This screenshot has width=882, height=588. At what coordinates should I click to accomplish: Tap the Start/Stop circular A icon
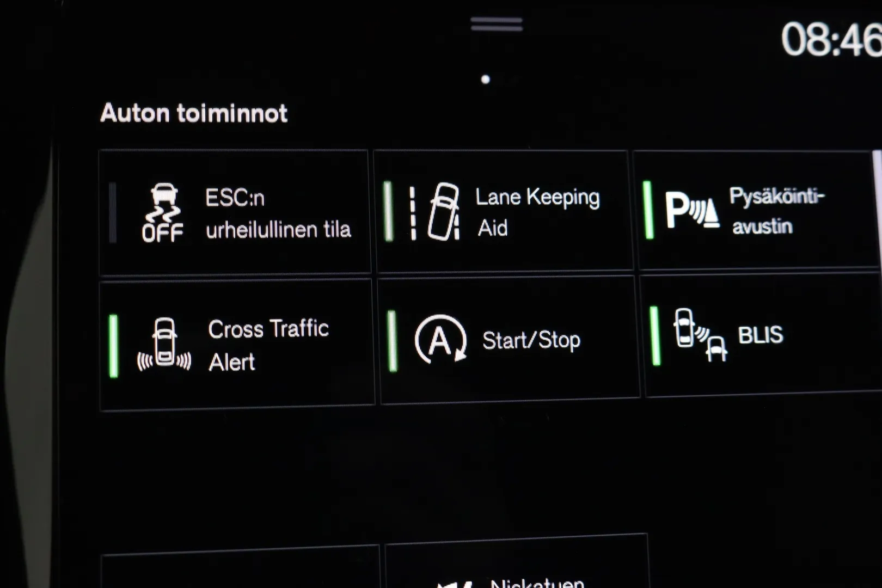coord(441,339)
